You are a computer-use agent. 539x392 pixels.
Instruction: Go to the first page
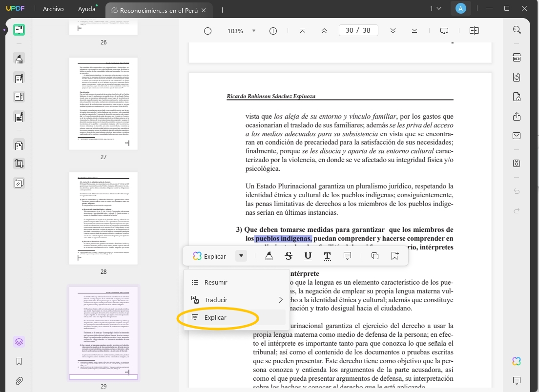[303, 31]
